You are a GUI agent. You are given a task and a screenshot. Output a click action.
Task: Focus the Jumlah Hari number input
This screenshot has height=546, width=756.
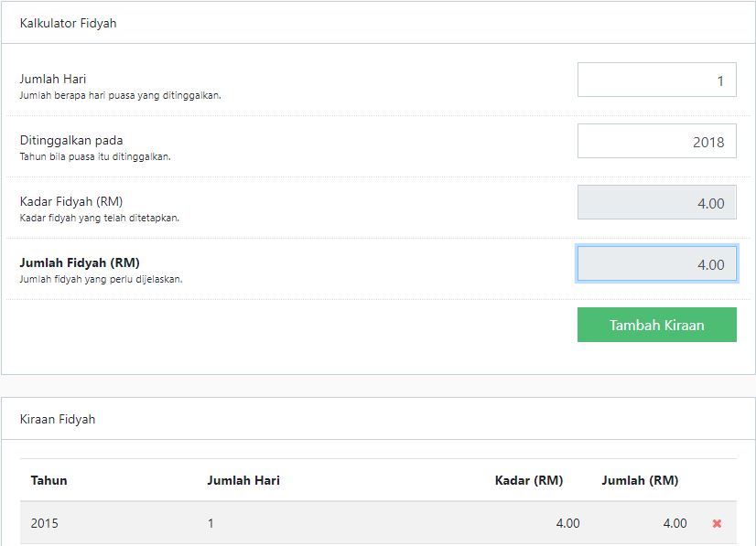(656, 80)
